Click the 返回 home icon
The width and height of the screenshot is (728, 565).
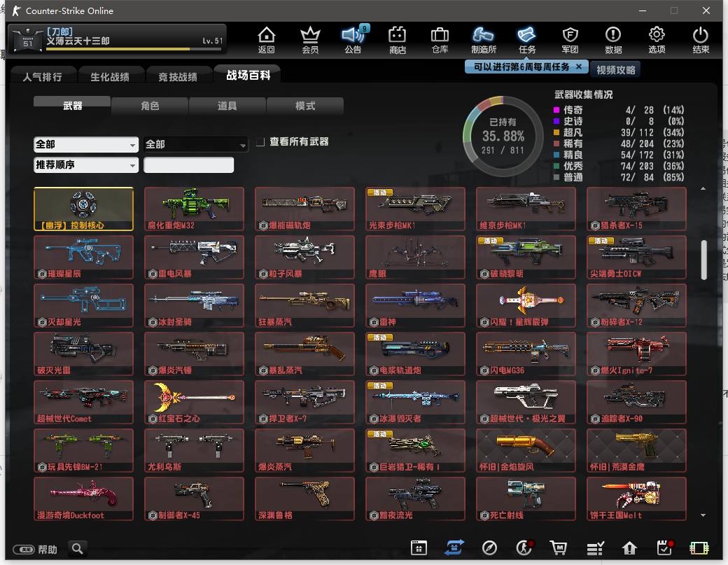click(267, 40)
